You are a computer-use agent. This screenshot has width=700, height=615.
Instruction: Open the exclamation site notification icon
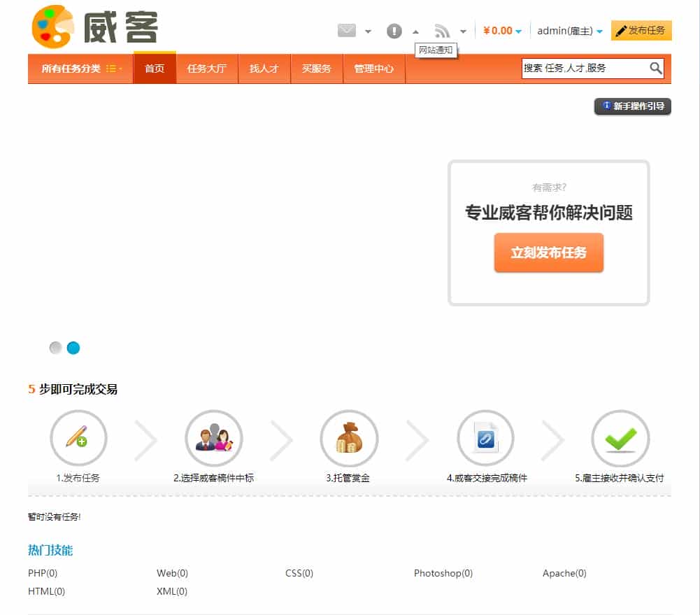coord(394,31)
